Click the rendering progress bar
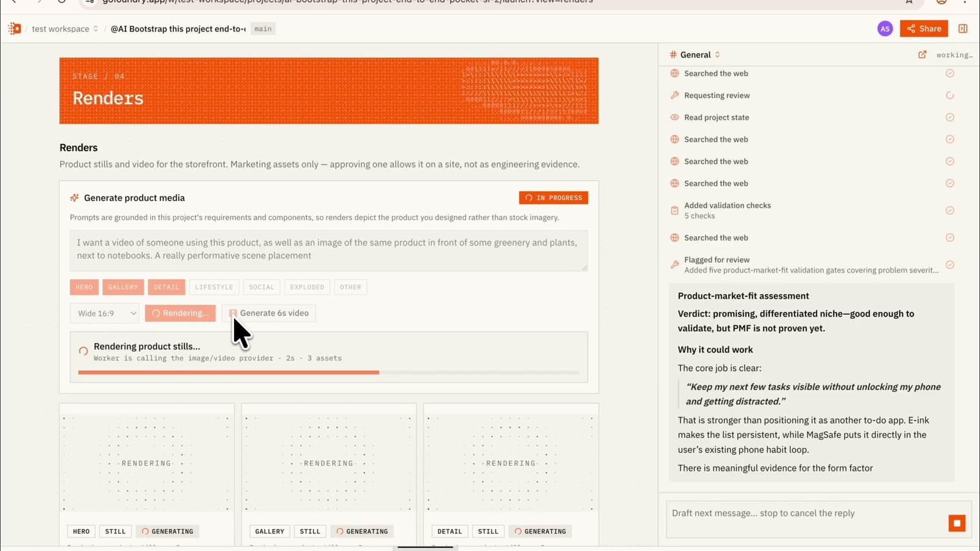Viewport: 980px width, 551px height. pyautogui.click(x=328, y=372)
